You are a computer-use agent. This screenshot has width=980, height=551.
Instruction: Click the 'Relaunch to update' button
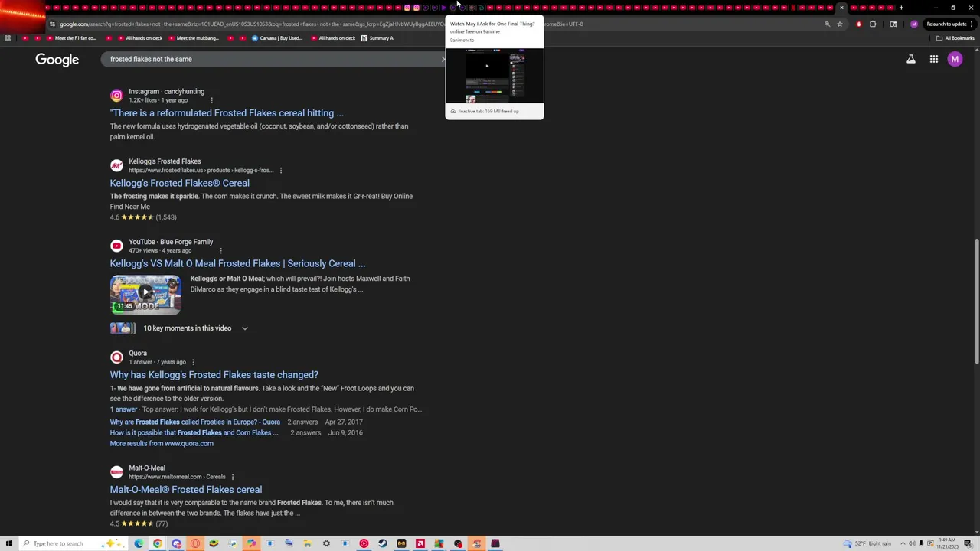point(946,24)
